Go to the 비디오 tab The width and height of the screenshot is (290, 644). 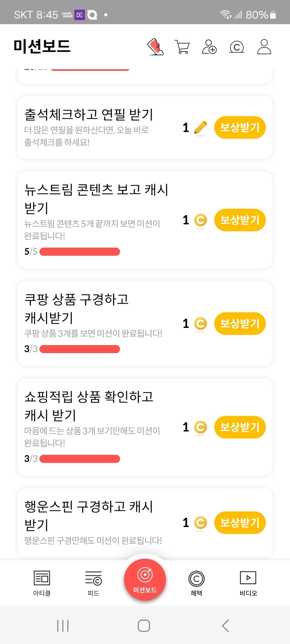coord(248,583)
